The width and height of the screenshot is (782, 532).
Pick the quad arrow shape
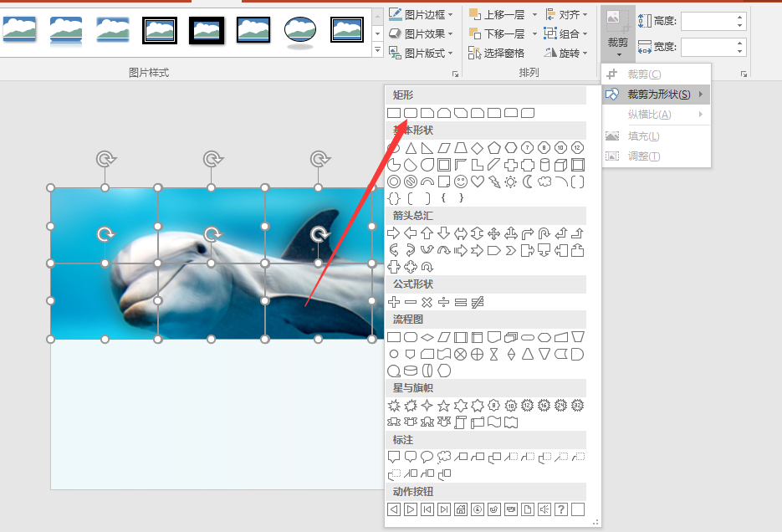[x=494, y=233]
